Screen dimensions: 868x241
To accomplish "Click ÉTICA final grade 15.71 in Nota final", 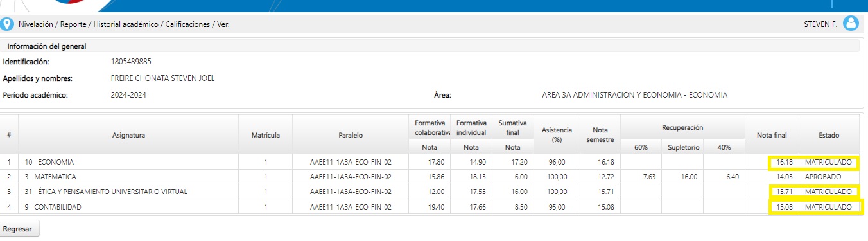I will pos(785,192).
